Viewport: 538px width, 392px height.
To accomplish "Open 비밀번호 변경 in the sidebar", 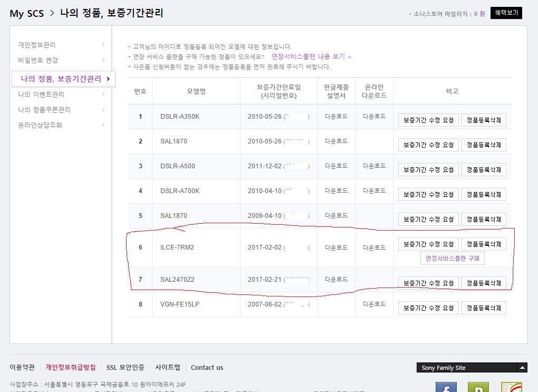I will [38, 60].
